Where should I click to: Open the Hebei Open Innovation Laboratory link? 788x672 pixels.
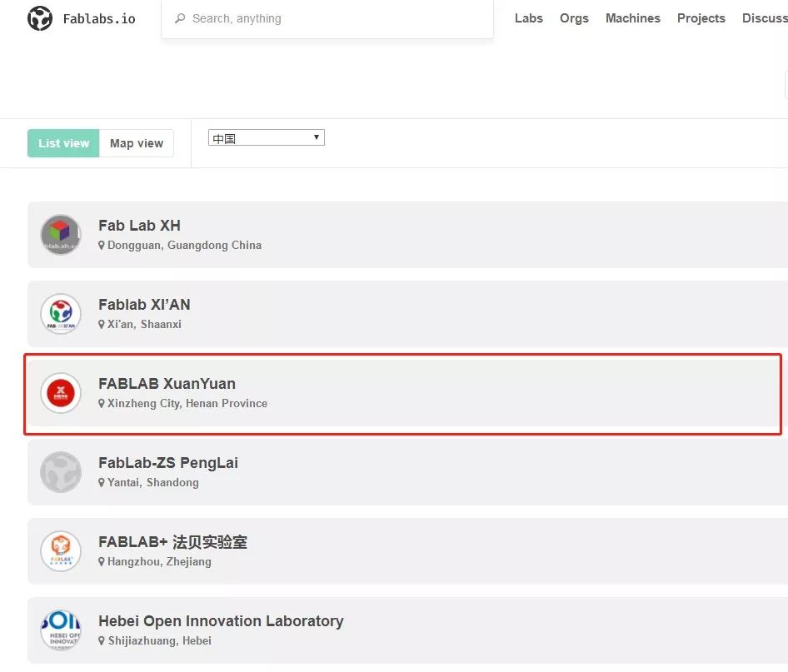coord(221,621)
